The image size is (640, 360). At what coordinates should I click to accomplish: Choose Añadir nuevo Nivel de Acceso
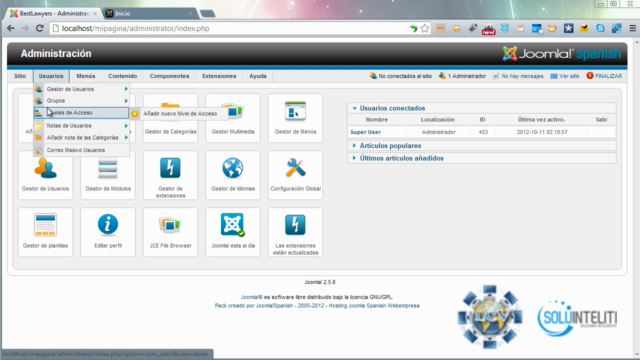pos(180,113)
